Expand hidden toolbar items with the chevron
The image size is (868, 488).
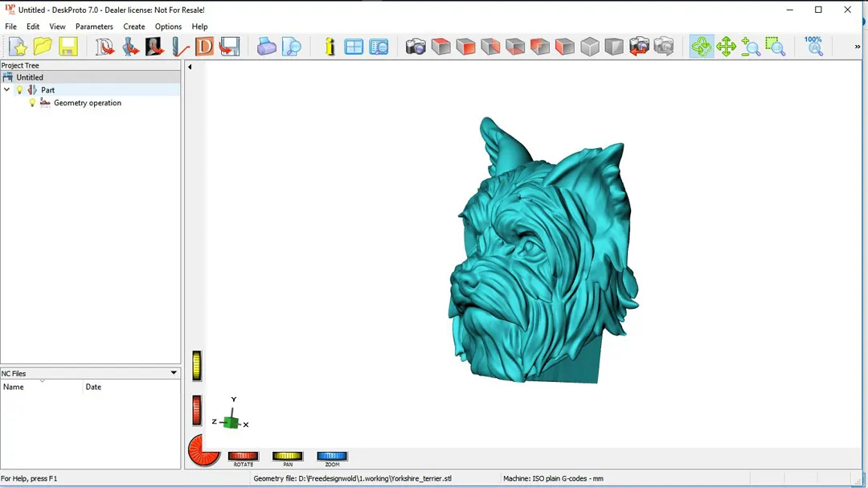click(x=858, y=47)
